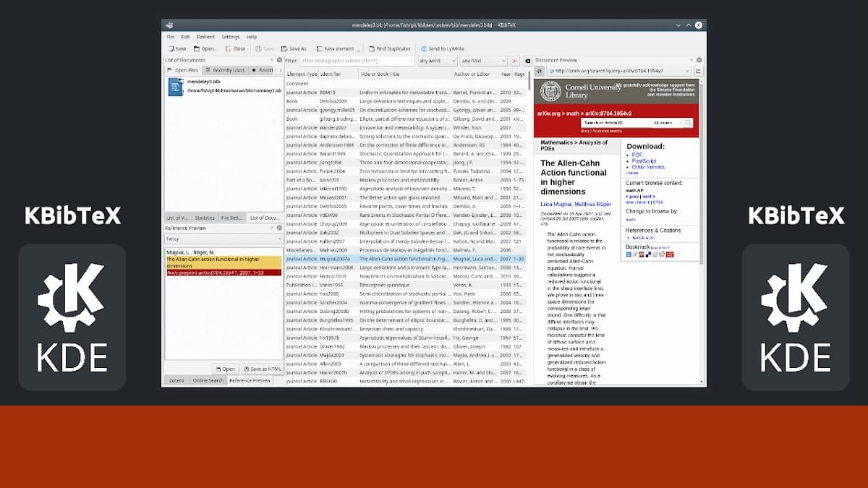Sort by Title or Book Title column
Screen dimensions: 868x488
click(x=404, y=74)
